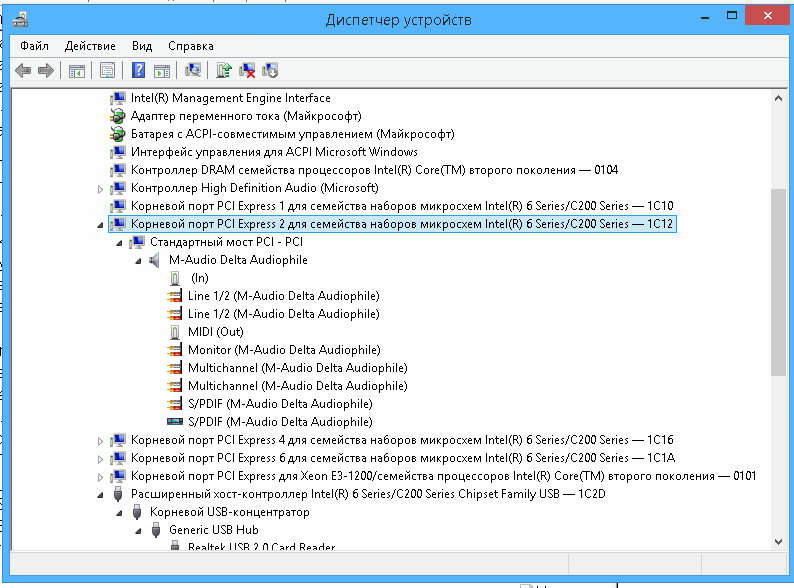Click the Disable device down-arrow icon
This screenshot has height=588, width=794.
pos(270,70)
